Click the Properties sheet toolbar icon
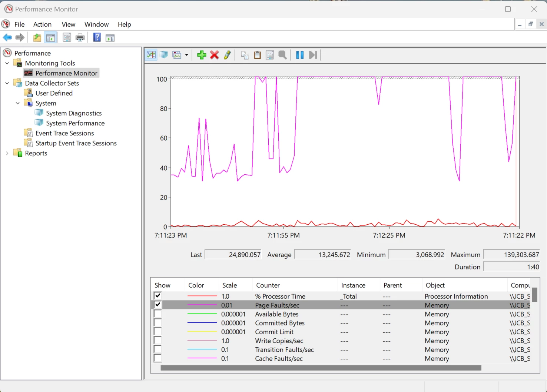Screen dimensions: 547x392 click(x=67, y=37)
